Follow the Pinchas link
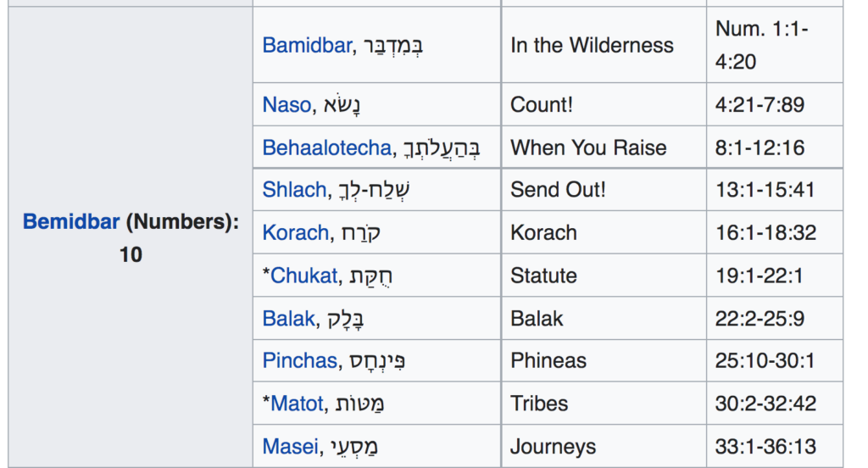The width and height of the screenshot is (868, 468). (x=299, y=361)
